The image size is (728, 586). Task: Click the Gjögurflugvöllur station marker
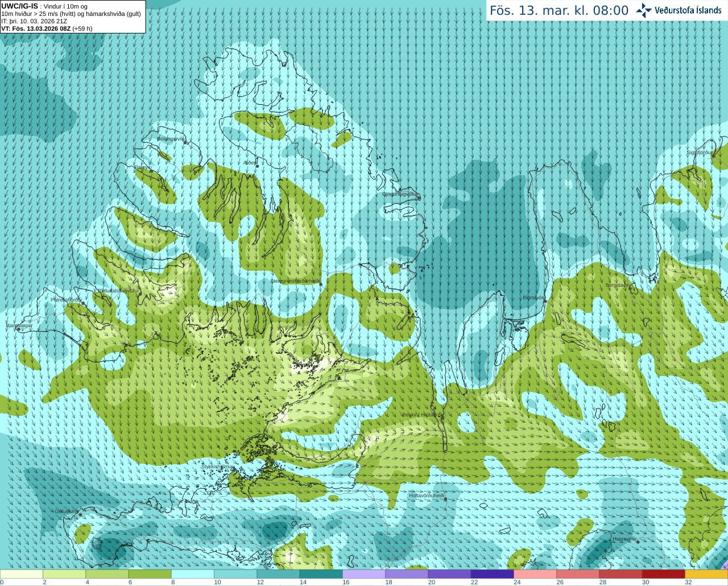coord(418,197)
